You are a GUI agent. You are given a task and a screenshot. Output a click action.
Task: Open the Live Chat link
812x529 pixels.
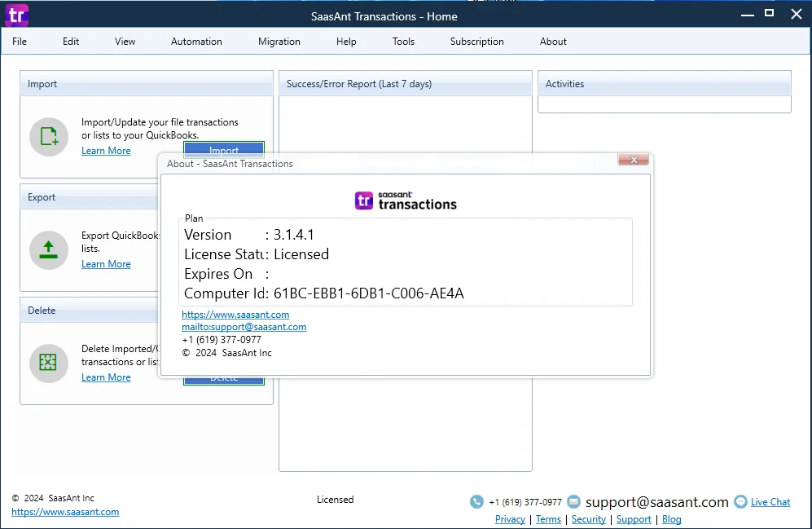770,502
